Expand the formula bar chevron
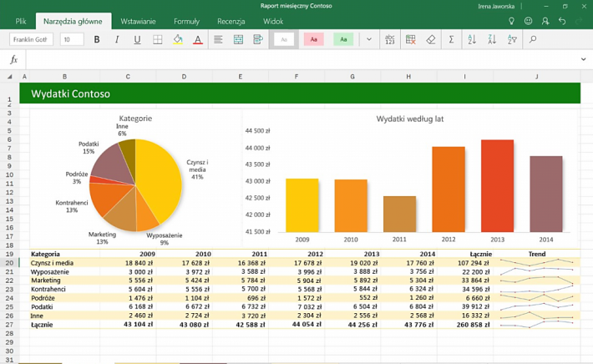The width and height of the screenshot is (593, 364). pos(583,59)
